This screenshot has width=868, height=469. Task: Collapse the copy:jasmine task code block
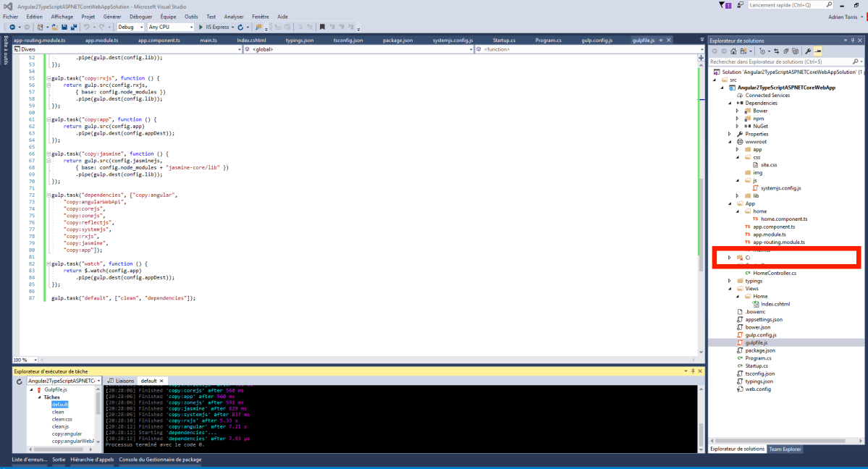tap(49, 154)
